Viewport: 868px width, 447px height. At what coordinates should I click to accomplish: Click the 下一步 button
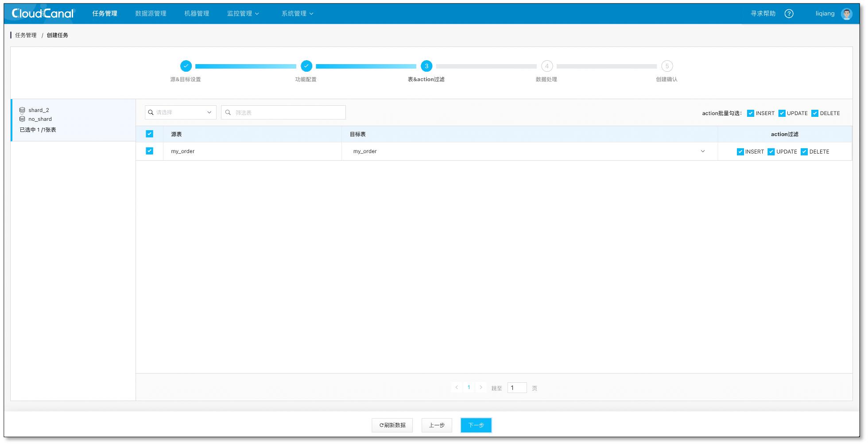(x=476, y=425)
